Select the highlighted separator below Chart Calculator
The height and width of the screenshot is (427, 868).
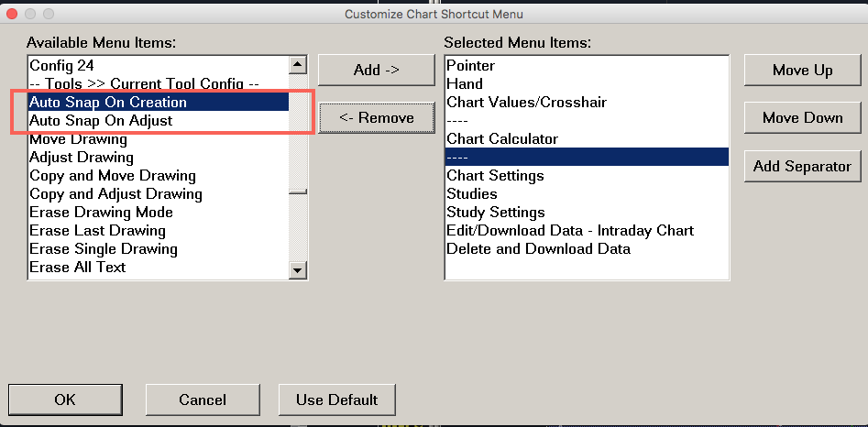(x=587, y=157)
